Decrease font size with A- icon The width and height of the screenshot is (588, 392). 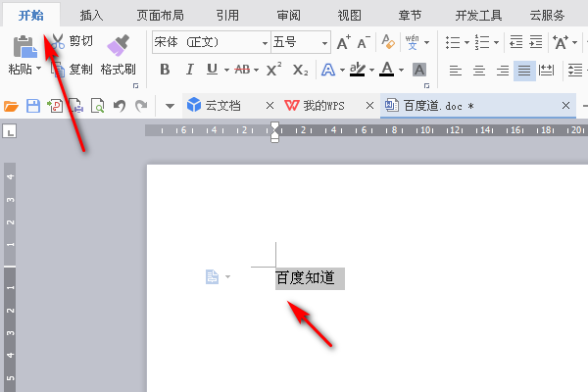[x=363, y=42]
